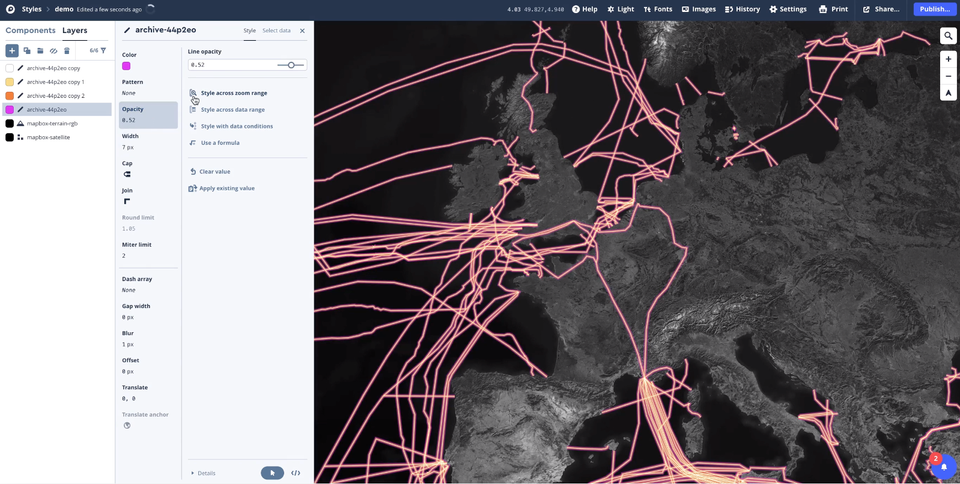Duplicate the selected layer using toolbar icon

point(27,50)
